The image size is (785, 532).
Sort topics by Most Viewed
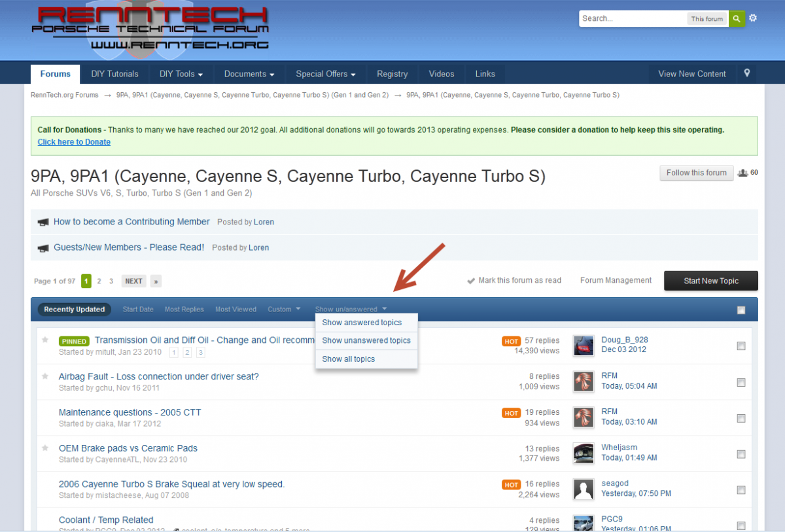[235, 310]
